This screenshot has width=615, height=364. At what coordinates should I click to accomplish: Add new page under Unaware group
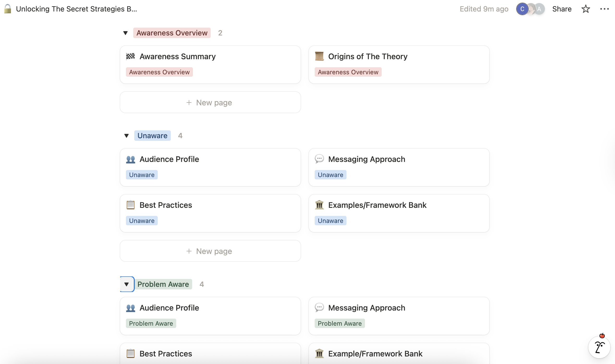coord(210,251)
